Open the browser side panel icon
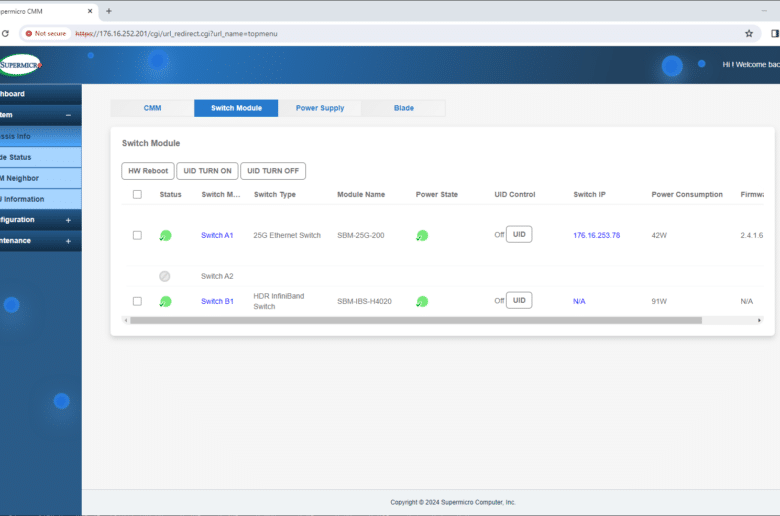The height and width of the screenshot is (516, 780). tap(775, 34)
